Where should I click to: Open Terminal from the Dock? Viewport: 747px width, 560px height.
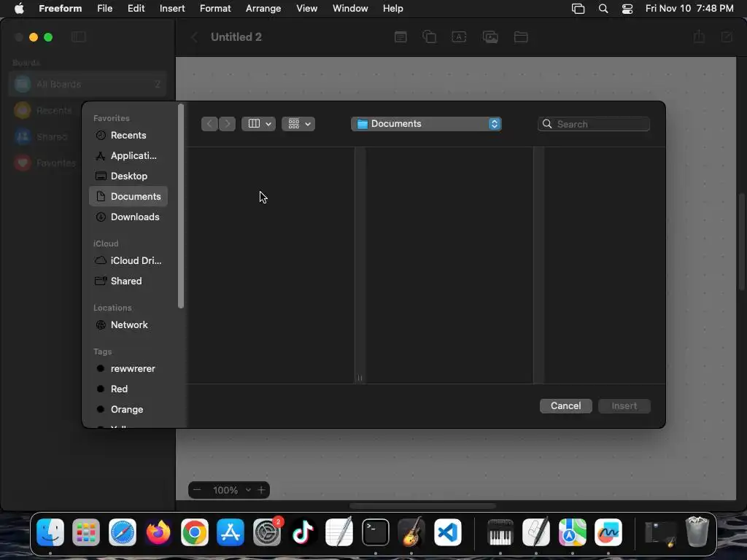376,532
